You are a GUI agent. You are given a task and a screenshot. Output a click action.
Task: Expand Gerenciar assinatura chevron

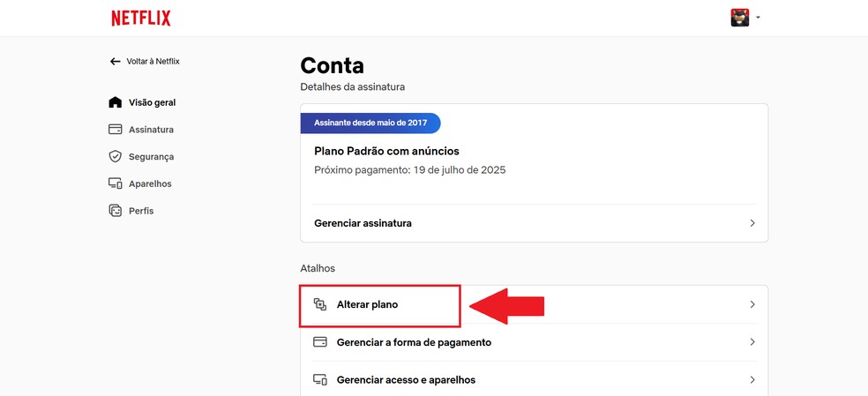752,223
